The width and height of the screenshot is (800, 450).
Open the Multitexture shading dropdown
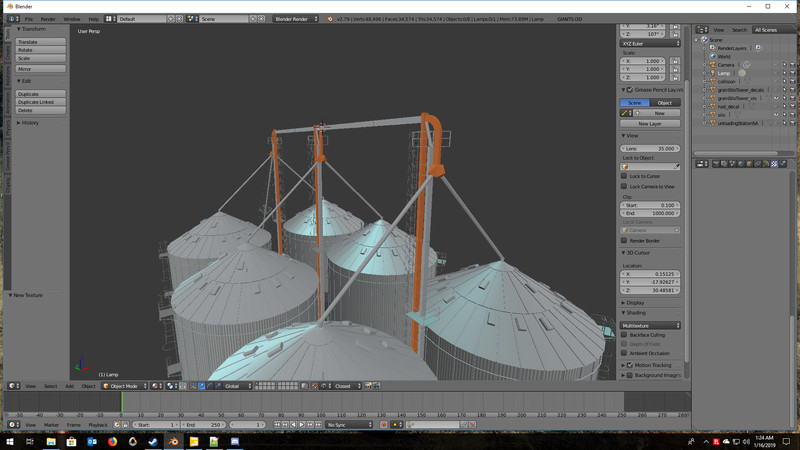[650, 325]
